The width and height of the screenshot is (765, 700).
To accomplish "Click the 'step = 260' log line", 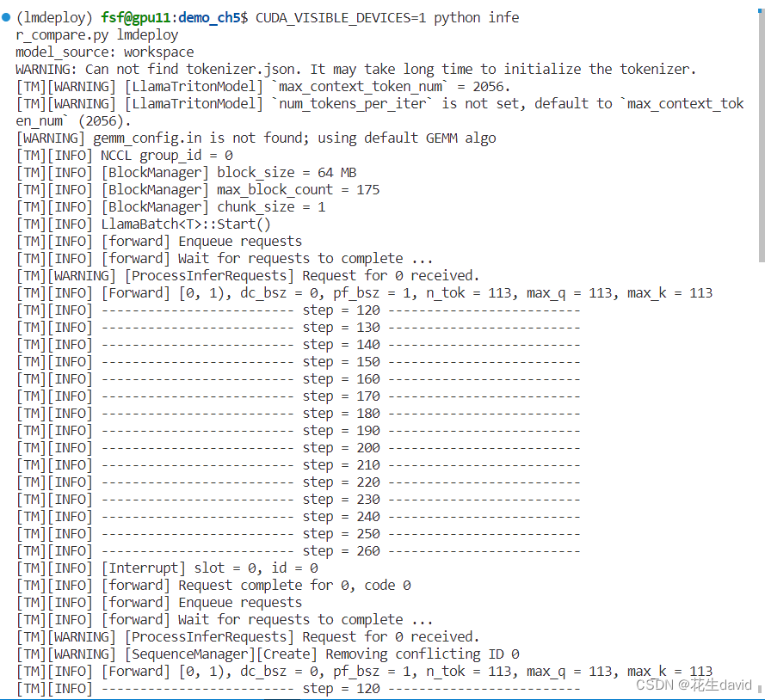I will pos(298,551).
